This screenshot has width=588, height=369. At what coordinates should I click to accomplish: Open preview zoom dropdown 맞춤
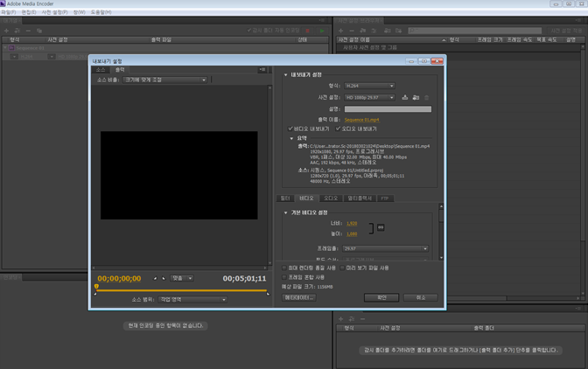(182, 278)
